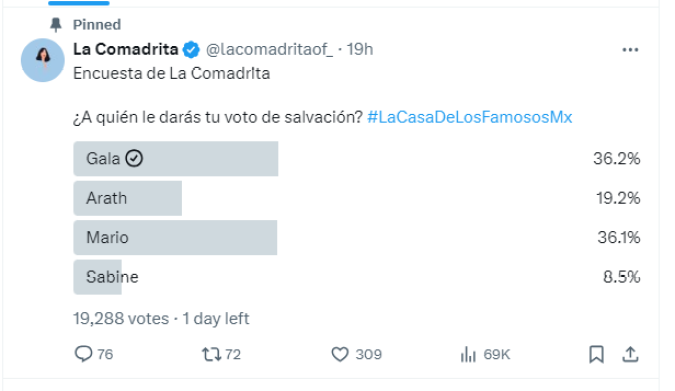The height and width of the screenshot is (391, 675).
Task: Open the three-dot more options menu
Action: coord(630,50)
